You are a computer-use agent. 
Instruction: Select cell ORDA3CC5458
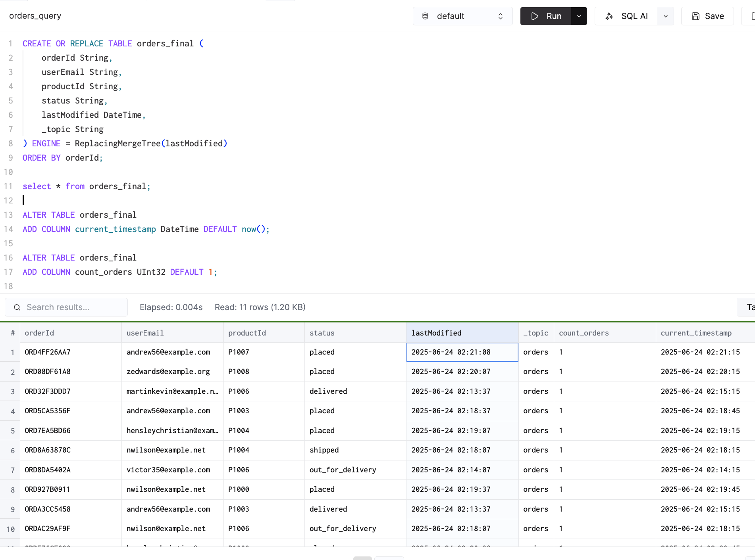(x=71, y=509)
